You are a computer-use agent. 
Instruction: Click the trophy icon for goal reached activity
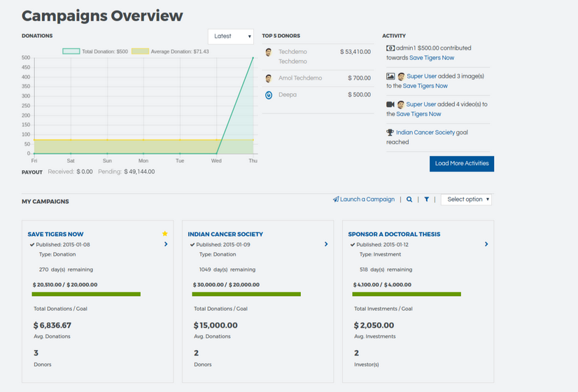pyautogui.click(x=390, y=132)
